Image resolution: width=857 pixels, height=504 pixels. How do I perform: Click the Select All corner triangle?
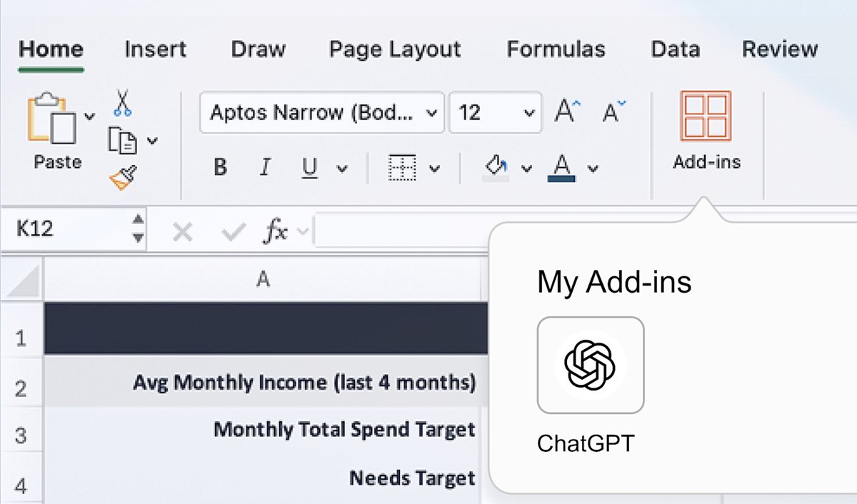[x=22, y=282]
